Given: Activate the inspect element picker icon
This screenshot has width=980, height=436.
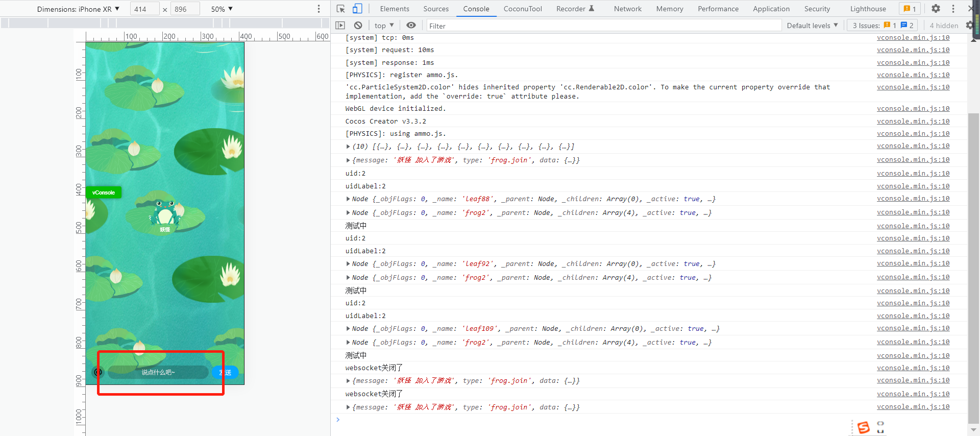Looking at the screenshot, I should 341,9.
